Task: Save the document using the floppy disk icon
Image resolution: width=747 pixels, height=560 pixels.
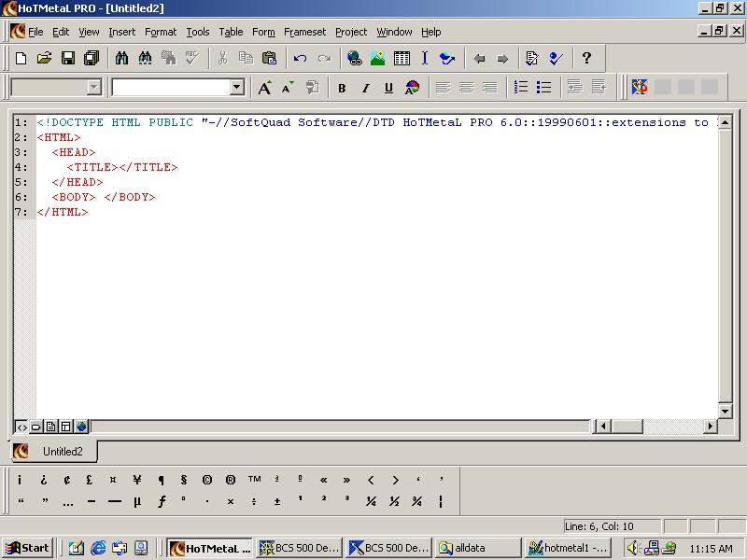Action: (x=68, y=59)
